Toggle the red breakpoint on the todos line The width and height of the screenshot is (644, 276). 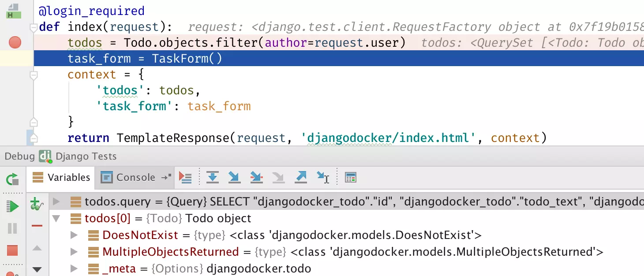pos(15,43)
